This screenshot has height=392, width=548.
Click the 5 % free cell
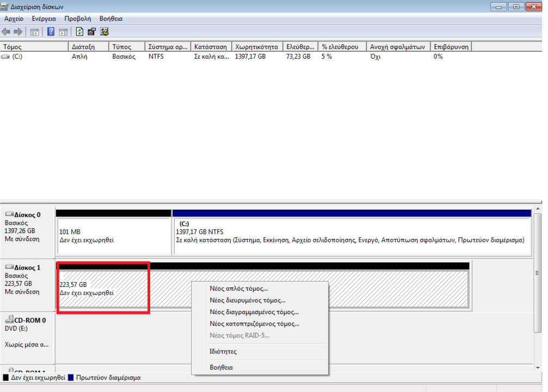point(327,57)
